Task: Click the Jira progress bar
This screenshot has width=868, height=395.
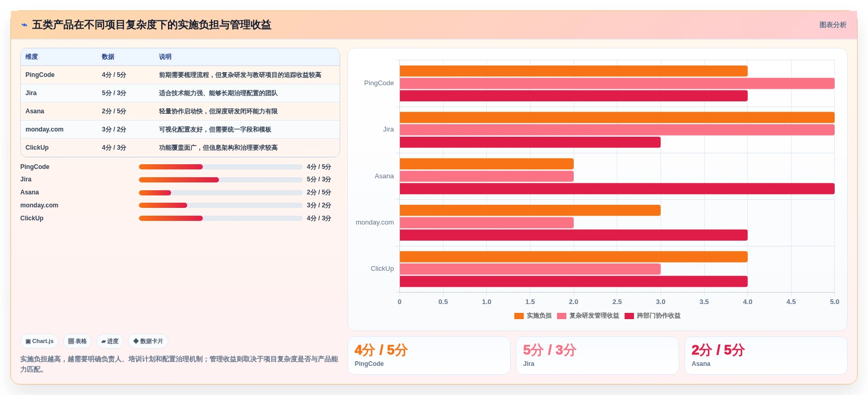Action: pyautogui.click(x=221, y=180)
